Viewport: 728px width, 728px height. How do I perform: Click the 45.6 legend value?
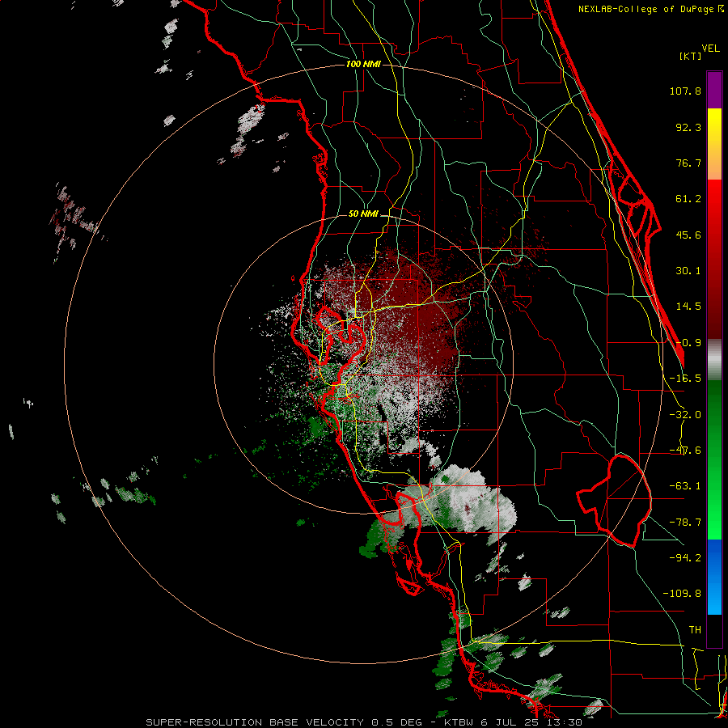coord(688,235)
